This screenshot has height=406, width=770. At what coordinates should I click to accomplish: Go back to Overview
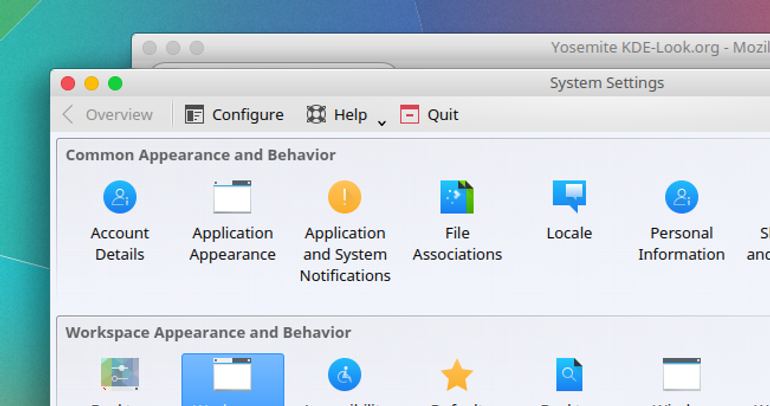[x=108, y=115]
